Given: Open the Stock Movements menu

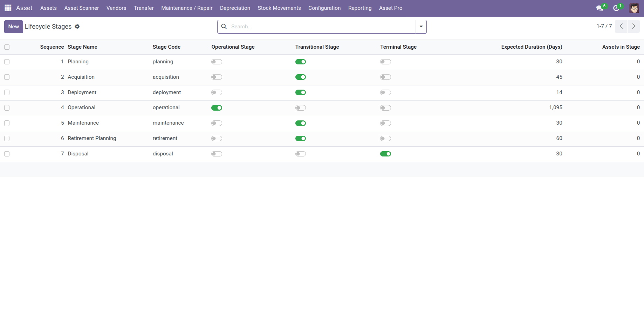Looking at the screenshot, I should coord(279,8).
